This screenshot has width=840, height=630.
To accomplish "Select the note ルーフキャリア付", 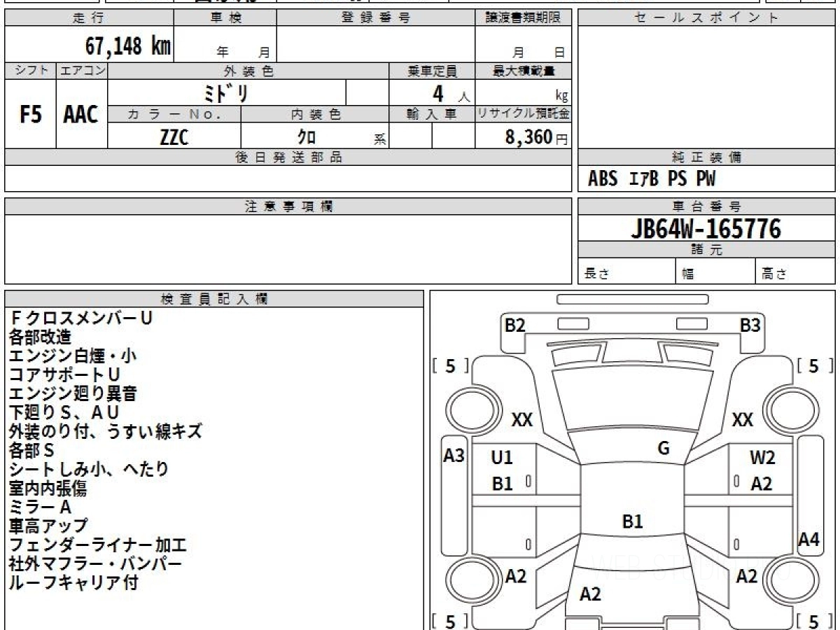I will pos(73,582).
